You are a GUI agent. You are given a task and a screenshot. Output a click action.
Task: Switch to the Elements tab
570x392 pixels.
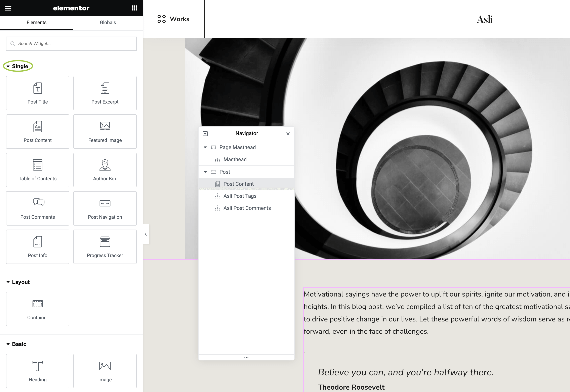click(36, 23)
